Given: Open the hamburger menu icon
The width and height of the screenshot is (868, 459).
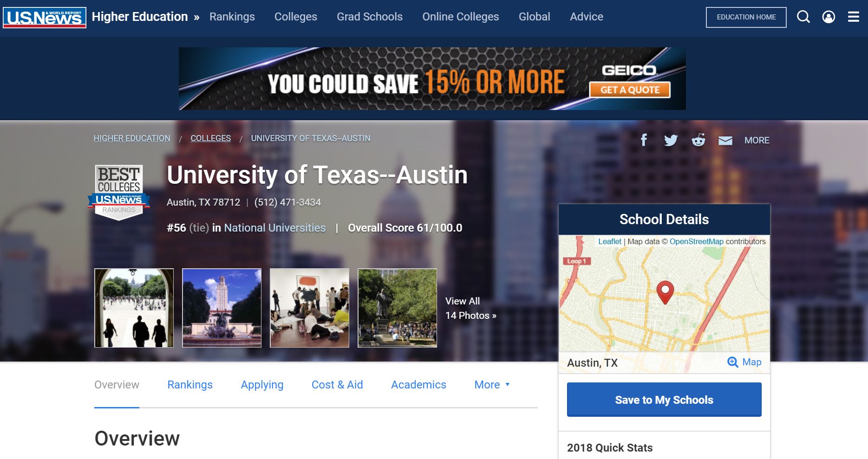Looking at the screenshot, I should pos(854,17).
